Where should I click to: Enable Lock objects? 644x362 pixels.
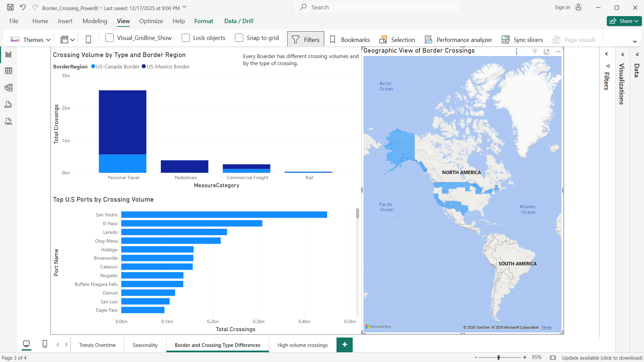[186, 38]
